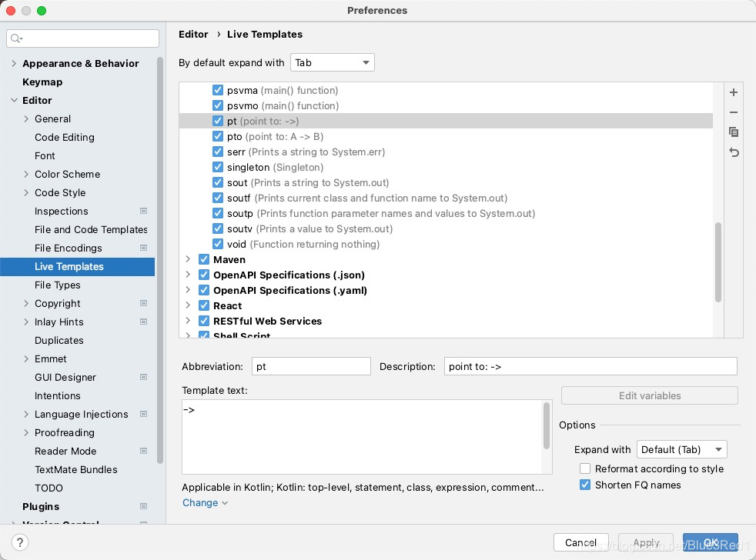Expand the Emmet settings node

pyautogui.click(x=26, y=358)
